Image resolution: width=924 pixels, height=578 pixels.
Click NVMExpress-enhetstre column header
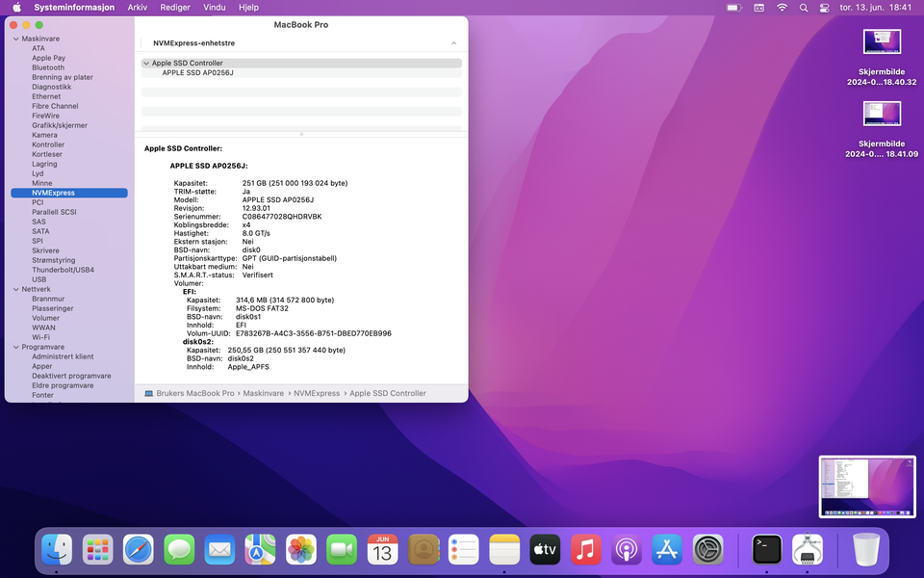(x=193, y=43)
